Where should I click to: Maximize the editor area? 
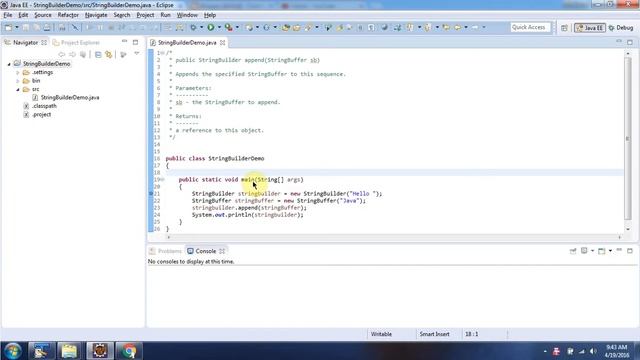630,42
